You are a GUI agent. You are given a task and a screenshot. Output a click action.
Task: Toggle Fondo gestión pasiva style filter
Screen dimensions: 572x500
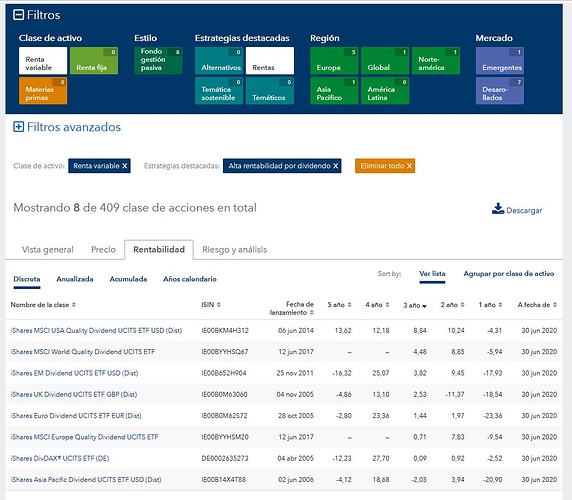click(x=158, y=61)
